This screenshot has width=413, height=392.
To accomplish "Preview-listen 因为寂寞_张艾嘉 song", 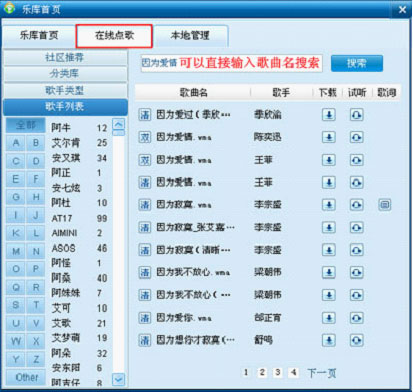I will [x=356, y=228].
